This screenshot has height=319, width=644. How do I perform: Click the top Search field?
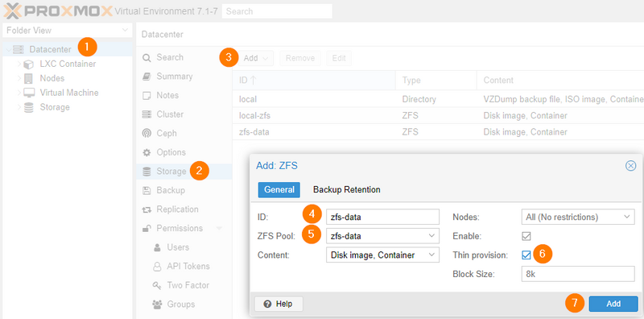277,11
